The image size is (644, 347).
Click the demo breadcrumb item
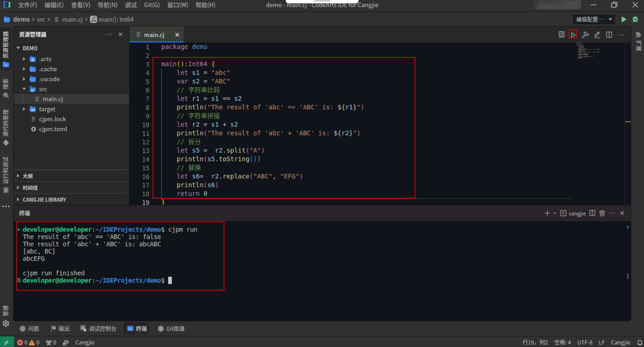[21, 20]
